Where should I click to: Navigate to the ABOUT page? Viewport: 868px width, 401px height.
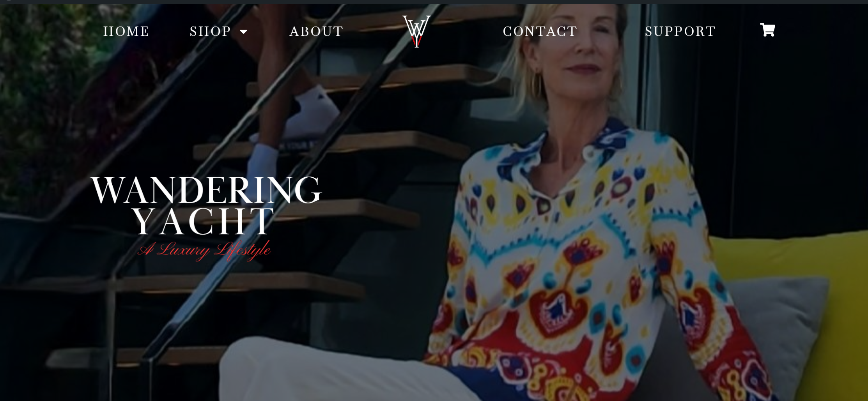(x=316, y=31)
